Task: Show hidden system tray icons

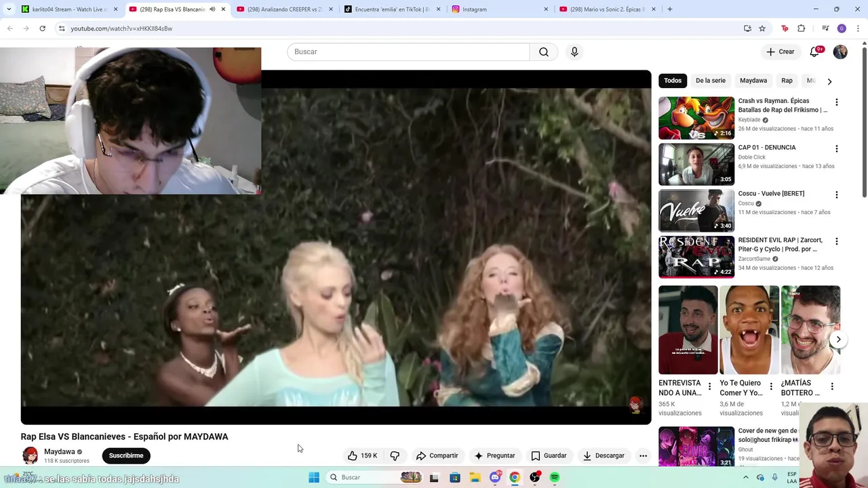Action: click(x=745, y=477)
